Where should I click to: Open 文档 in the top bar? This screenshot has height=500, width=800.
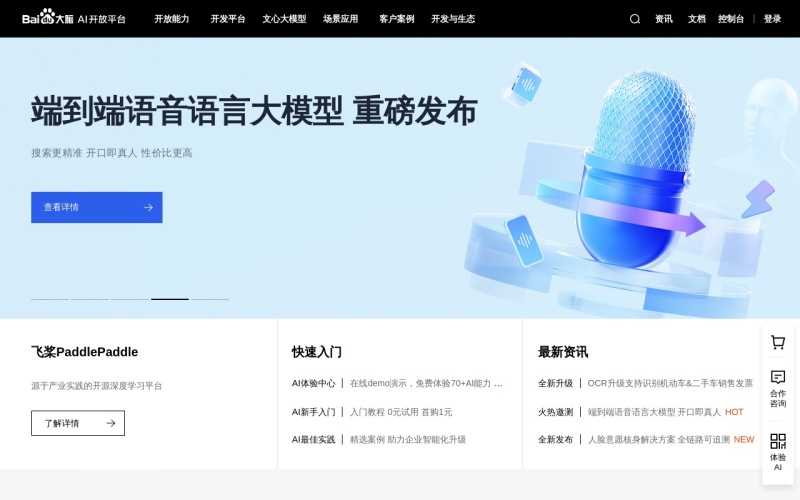(x=696, y=19)
